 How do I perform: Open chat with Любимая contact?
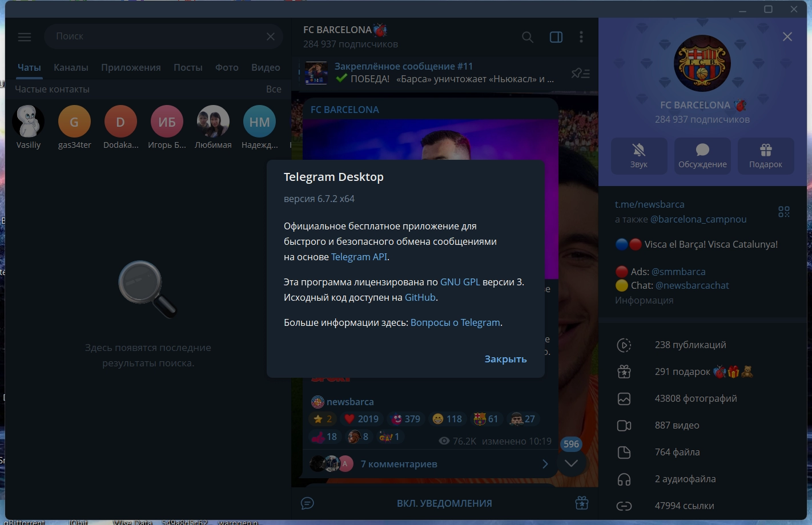click(213, 127)
